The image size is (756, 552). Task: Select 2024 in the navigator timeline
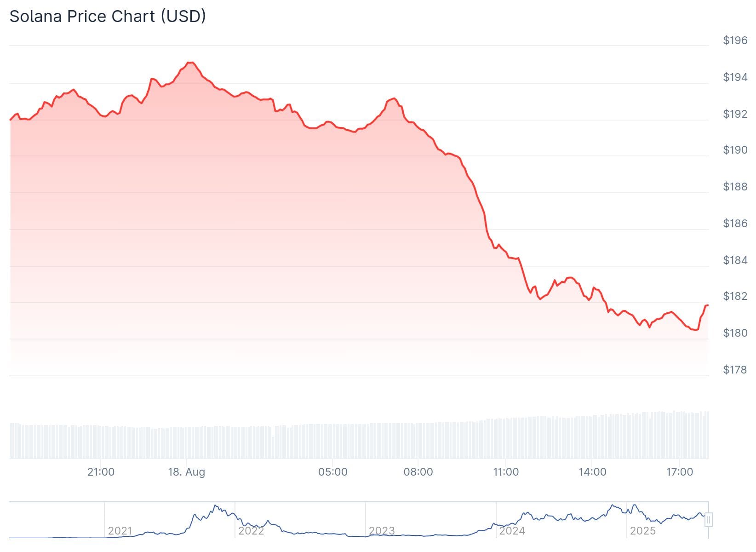pos(512,531)
